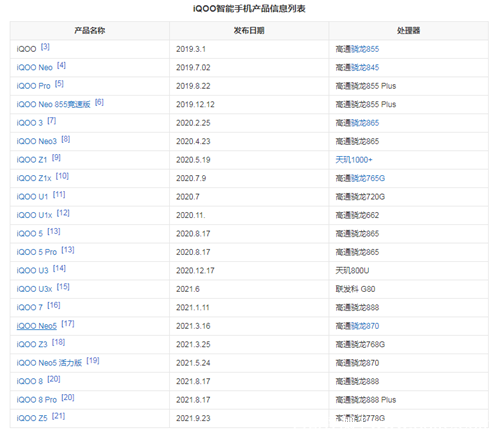Click the Snapdragon 845 processor link
Image resolution: width=500 pixels, height=438 pixels.
[365, 68]
